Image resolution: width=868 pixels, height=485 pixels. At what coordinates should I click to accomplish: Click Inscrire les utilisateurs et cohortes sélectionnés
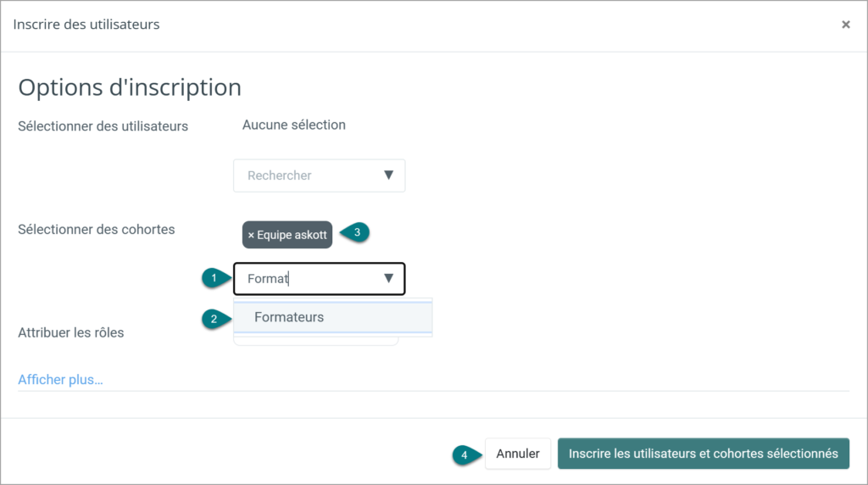point(703,454)
